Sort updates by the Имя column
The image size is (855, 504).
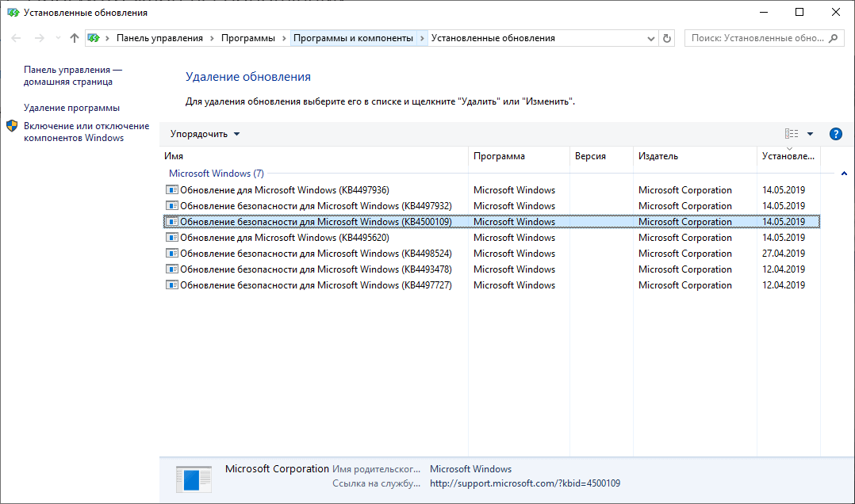(x=173, y=156)
